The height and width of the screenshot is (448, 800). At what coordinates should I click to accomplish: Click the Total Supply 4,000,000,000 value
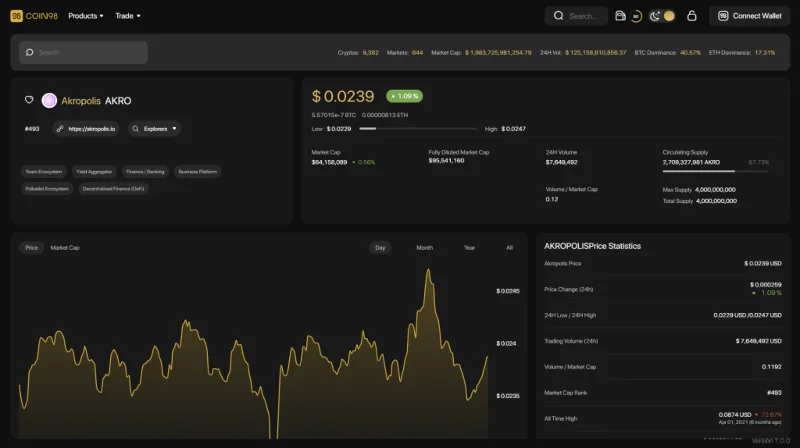click(716, 201)
